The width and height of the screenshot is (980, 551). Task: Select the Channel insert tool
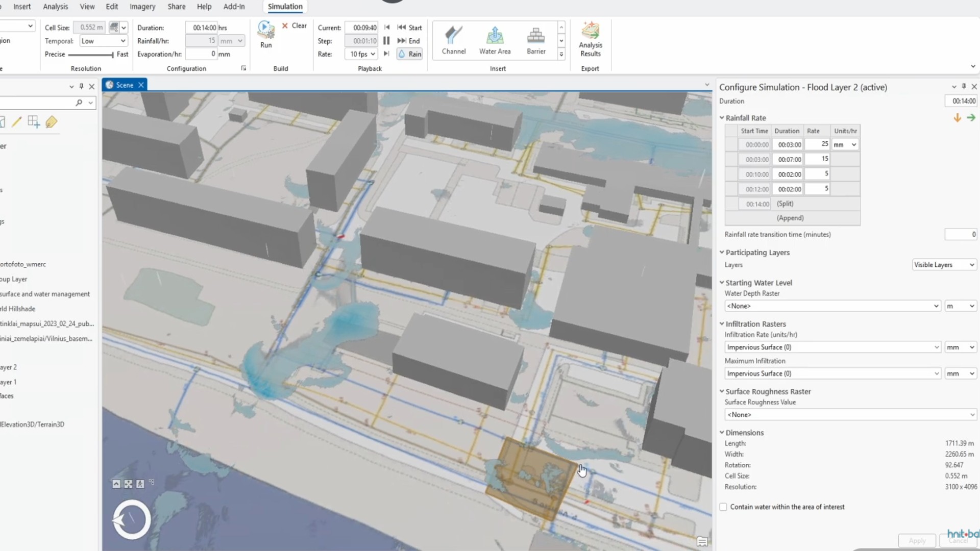(453, 40)
